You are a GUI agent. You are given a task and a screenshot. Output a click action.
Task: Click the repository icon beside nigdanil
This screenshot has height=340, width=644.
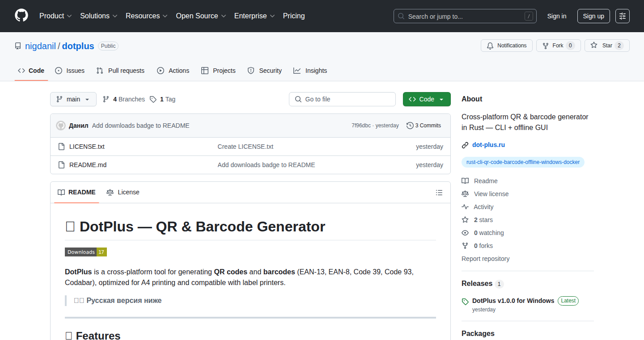[x=18, y=46]
